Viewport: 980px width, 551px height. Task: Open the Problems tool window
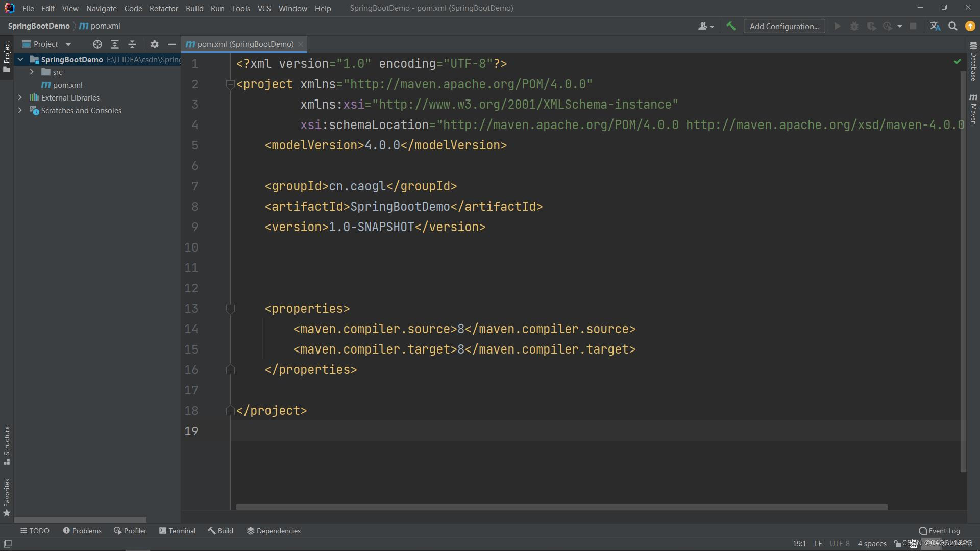82,531
